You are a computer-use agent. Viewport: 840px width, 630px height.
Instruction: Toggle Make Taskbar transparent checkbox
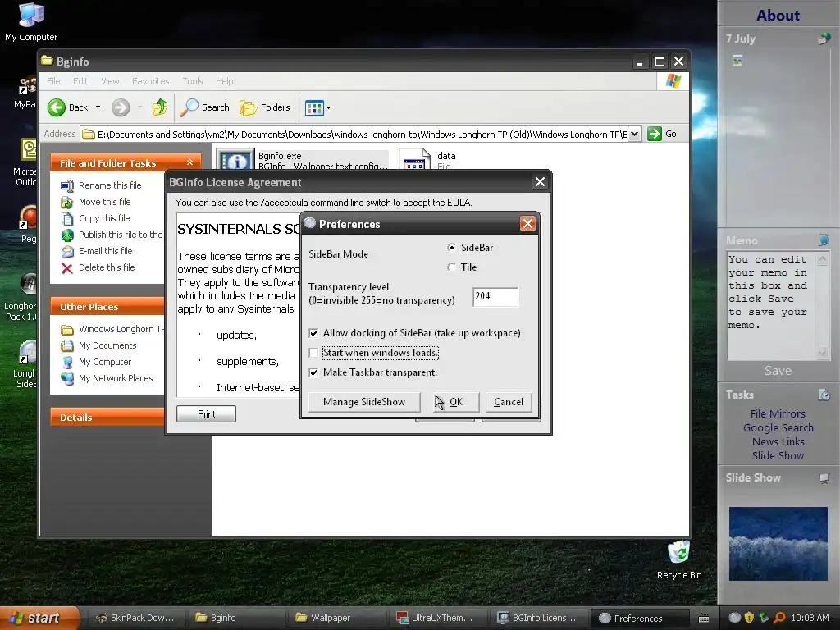coord(314,372)
